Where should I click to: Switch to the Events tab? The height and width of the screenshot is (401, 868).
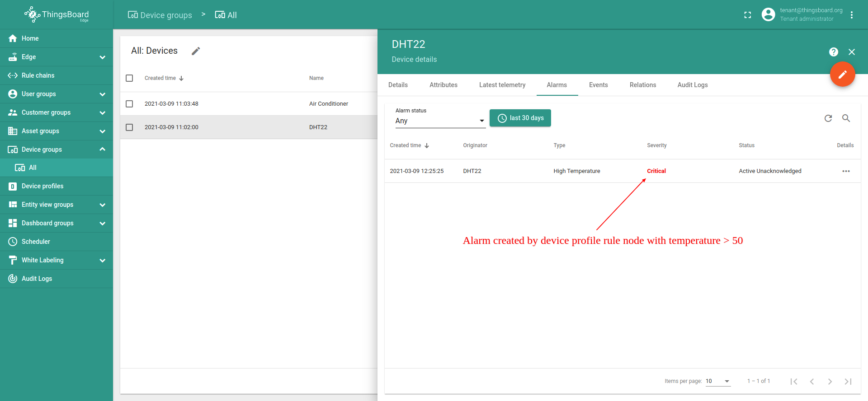599,85
